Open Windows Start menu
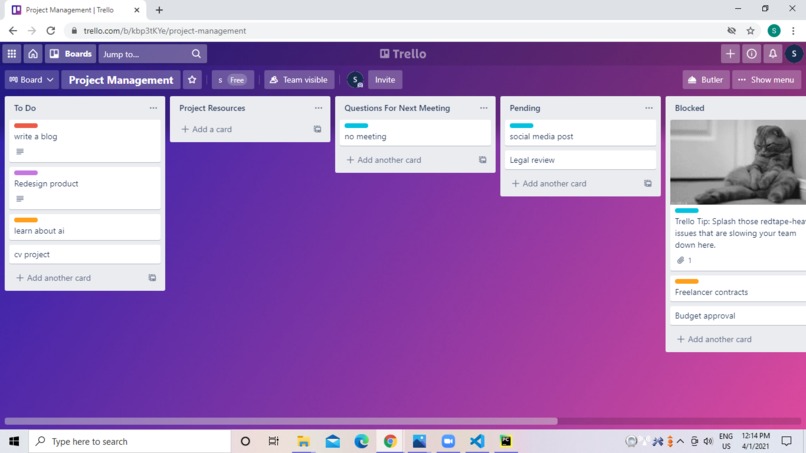This screenshot has height=453, width=806. coord(14,441)
